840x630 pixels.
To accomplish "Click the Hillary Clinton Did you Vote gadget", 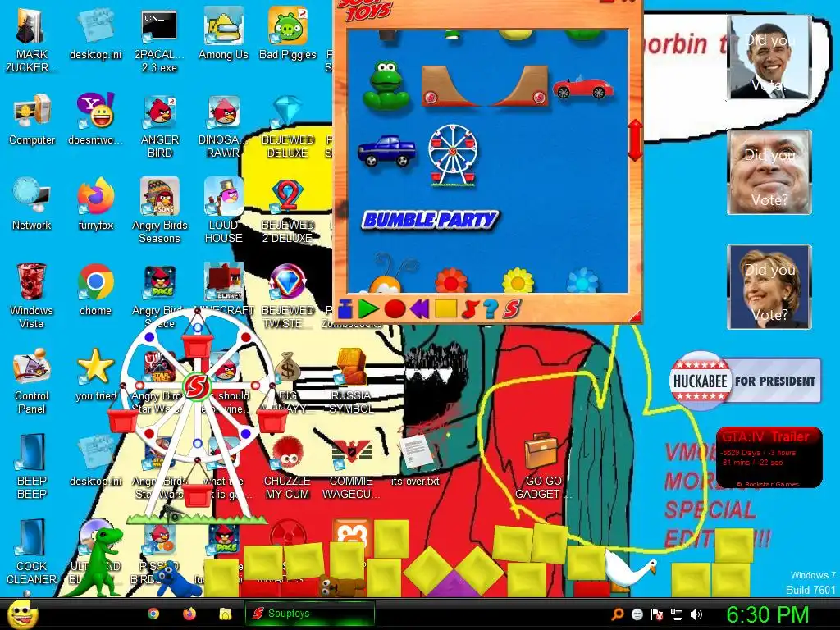I will [x=769, y=286].
